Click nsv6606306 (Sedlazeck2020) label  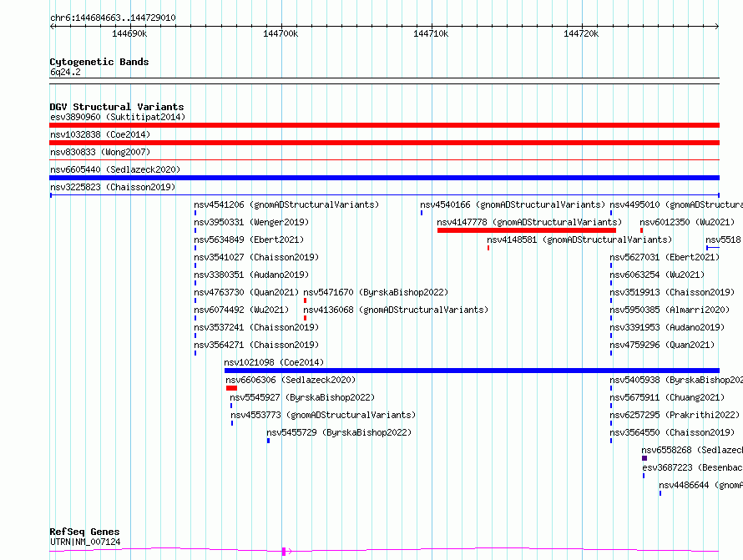pyautogui.click(x=291, y=380)
